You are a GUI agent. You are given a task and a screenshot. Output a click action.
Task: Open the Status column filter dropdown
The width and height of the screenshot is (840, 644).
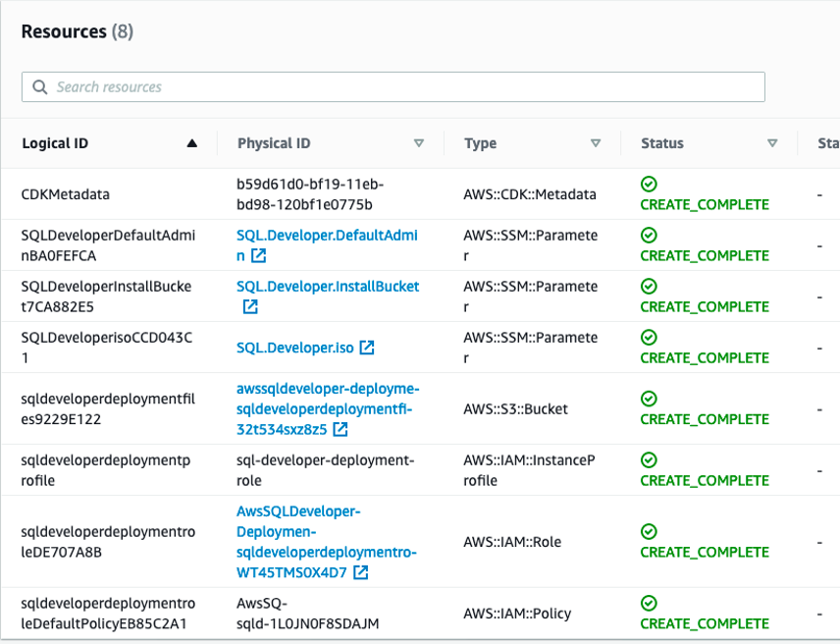pyautogui.click(x=774, y=142)
